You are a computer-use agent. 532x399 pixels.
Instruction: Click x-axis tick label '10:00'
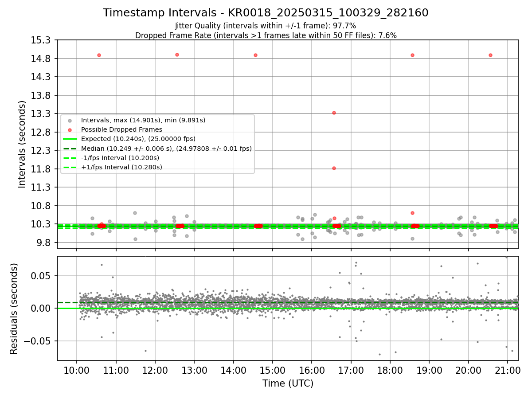(77, 370)
